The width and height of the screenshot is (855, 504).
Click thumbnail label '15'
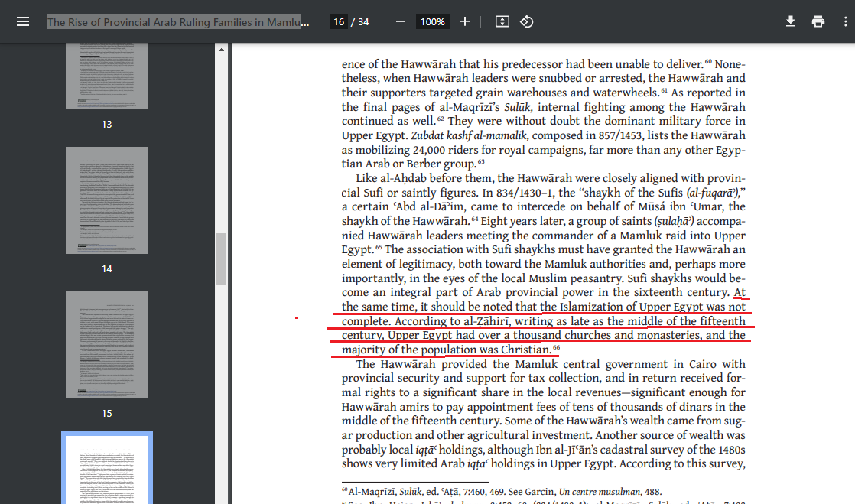107,414
